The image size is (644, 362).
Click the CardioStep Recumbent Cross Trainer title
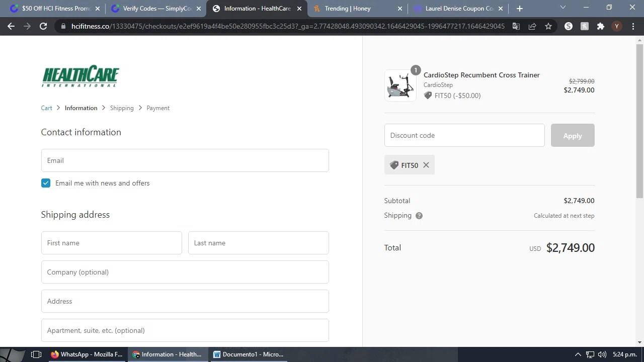(x=481, y=75)
